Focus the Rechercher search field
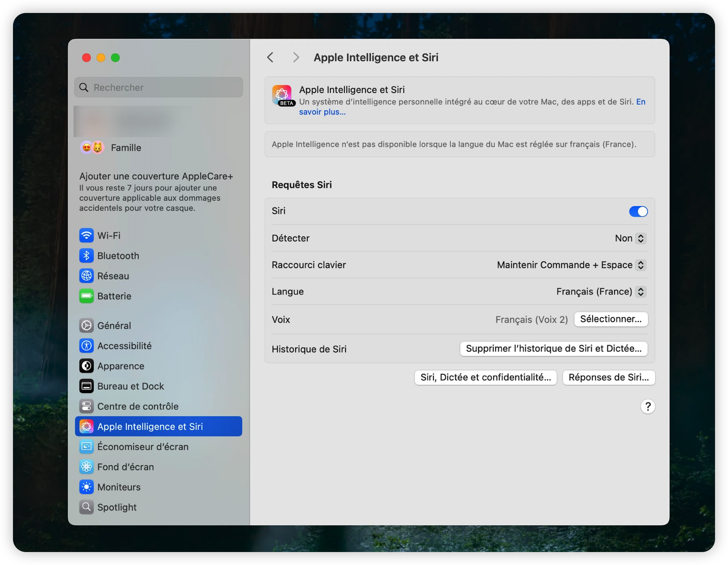This screenshot has height=565, width=728. [x=158, y=88]
